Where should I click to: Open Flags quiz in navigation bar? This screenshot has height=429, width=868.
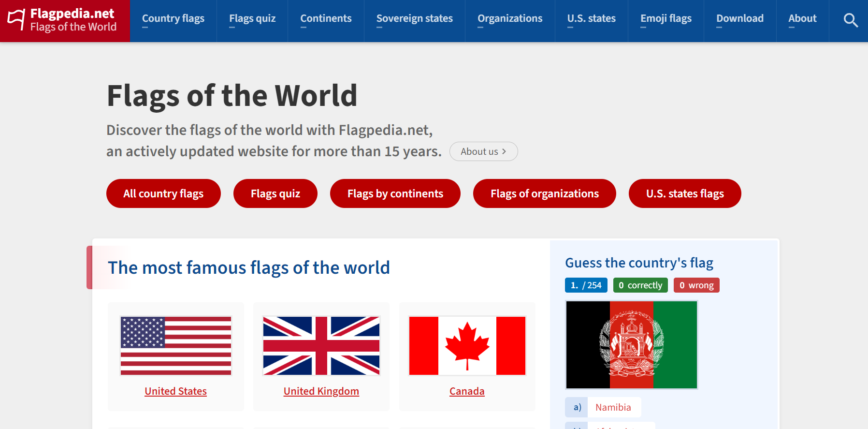point(252,18)
